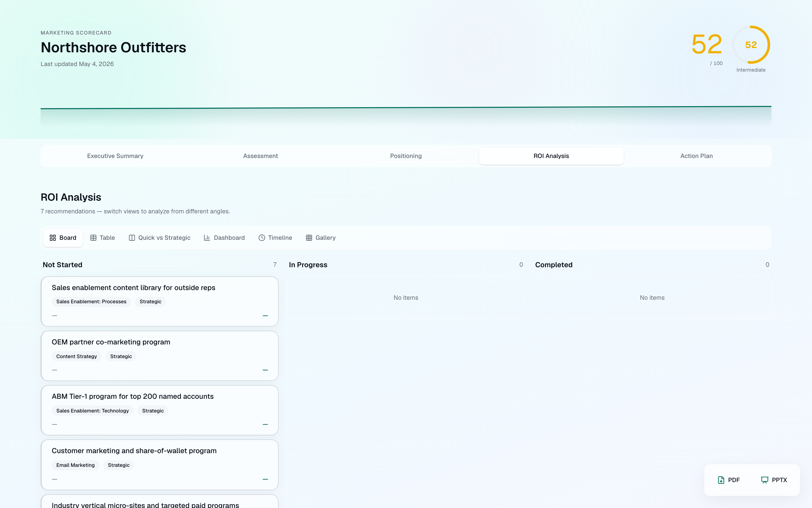
Task: Click green dash on OEM partner card
Action: 265,370
